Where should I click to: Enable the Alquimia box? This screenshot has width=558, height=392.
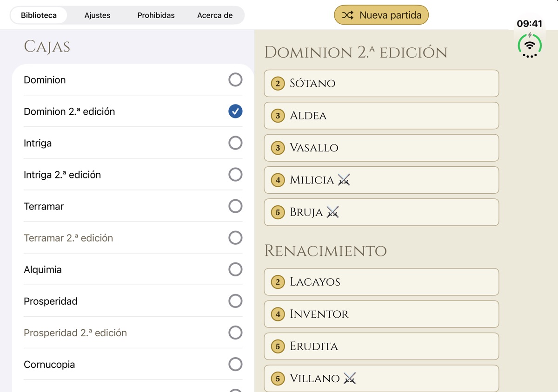[235, 269]
